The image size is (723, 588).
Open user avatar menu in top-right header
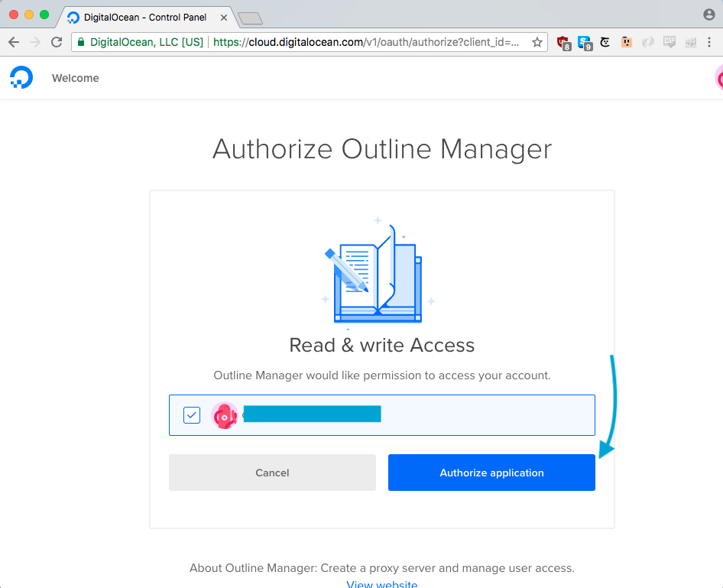tap(718, 78)
